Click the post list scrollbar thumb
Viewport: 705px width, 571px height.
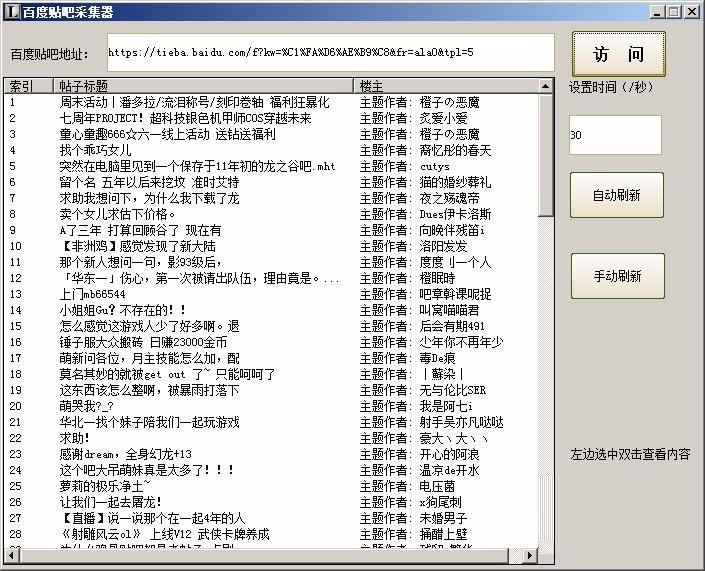(x=546, y=150)
